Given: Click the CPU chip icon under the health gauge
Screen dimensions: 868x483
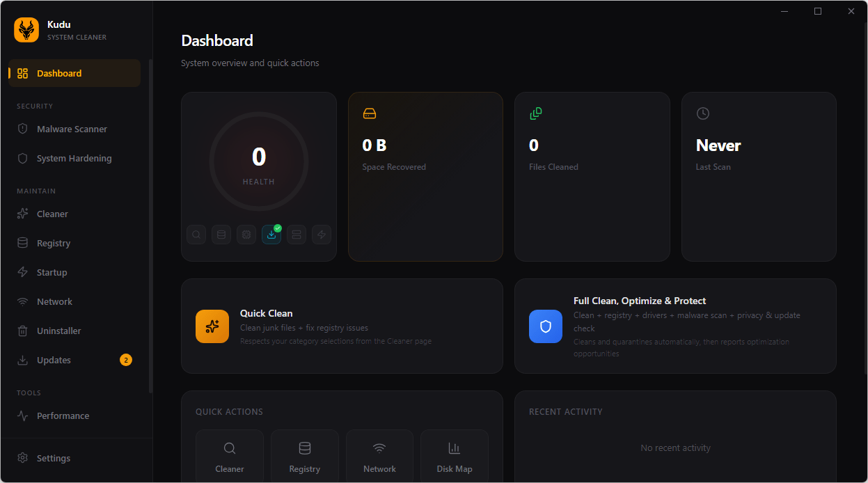Looking at the screenshot, I should [x=246, y=235].
